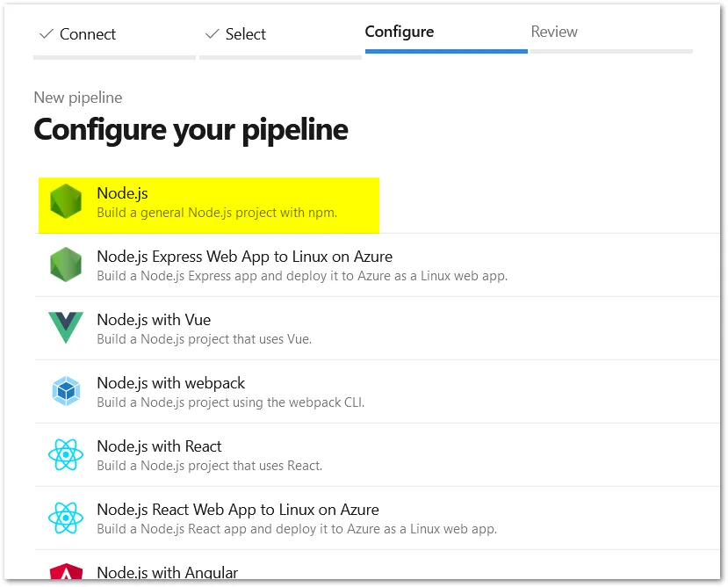Choose the Node.js with webpack template
The image size is (728, 587).
[x=171, y=383]
